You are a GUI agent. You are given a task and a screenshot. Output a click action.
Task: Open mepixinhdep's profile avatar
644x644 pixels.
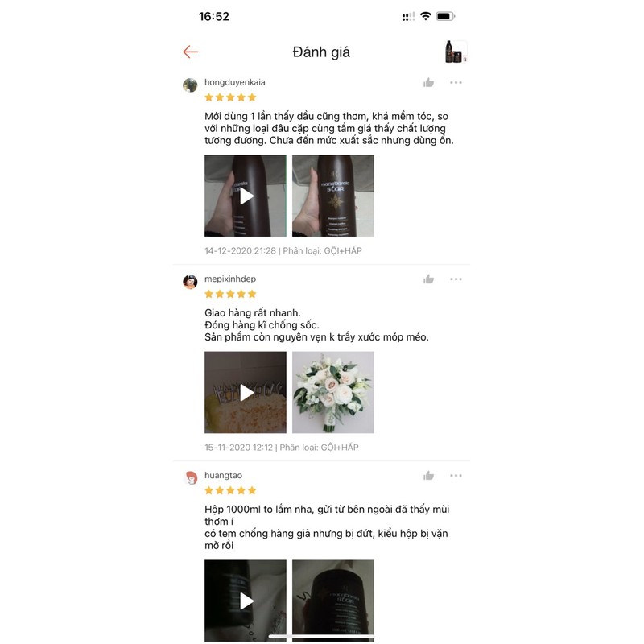click(190, 282)
